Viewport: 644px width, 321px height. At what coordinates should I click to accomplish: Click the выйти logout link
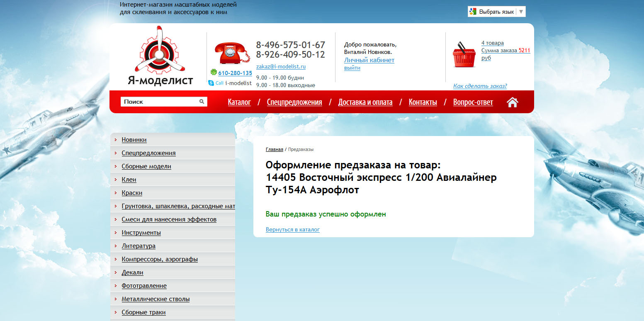pyautogui.click(x=352, y=68)
